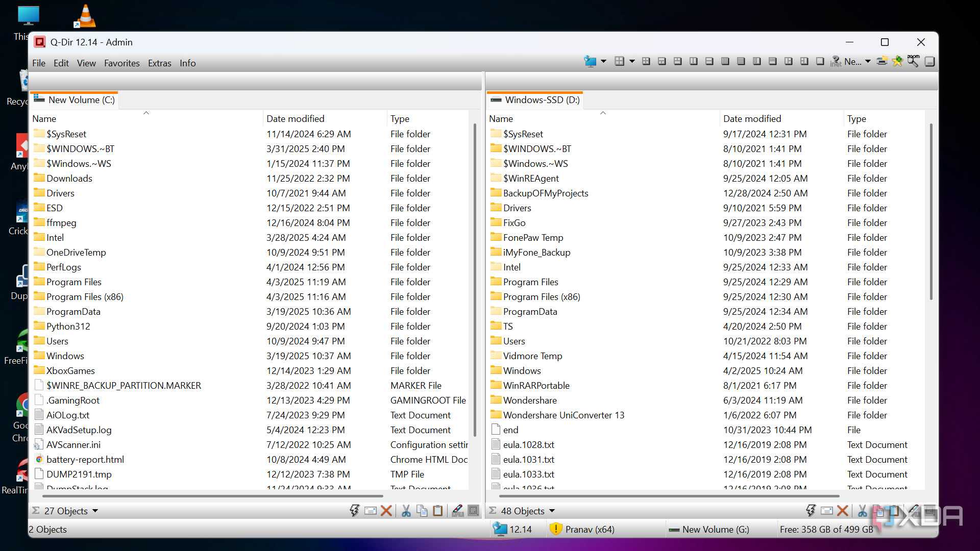
Task: Click the select-all dotted square icon in left pane
Action: (474, 511)
